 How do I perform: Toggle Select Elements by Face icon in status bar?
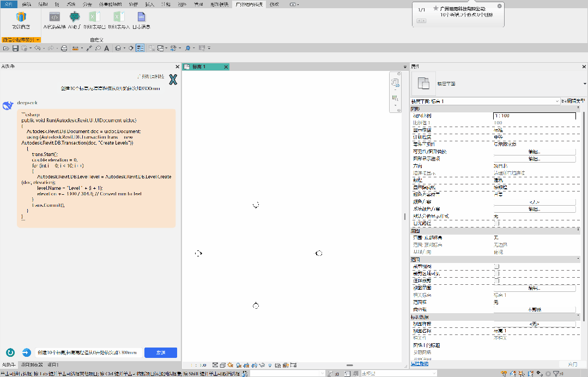click(x=531, y=374)
